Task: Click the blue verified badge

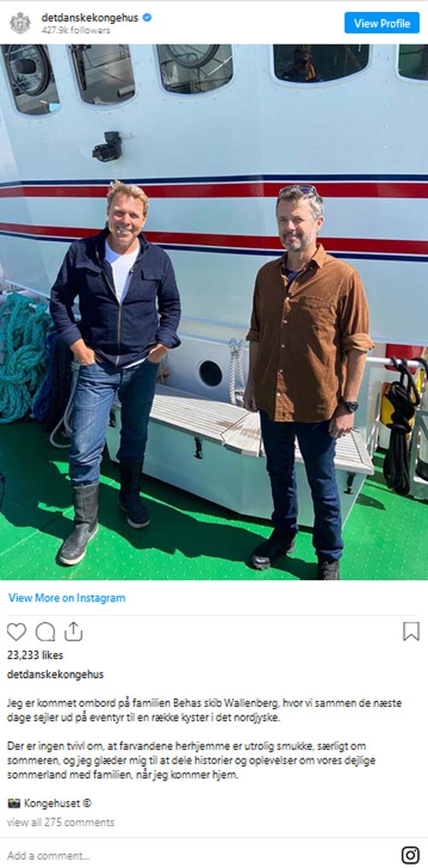Action: [147, 18]
